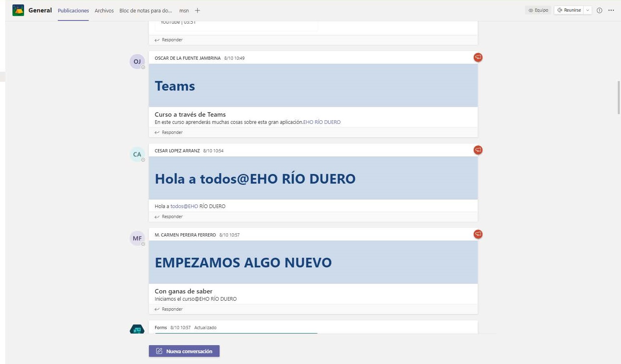The image size is (621, 364).
Task: Click announcement icon on Cesar Lopez's post
Action: point(478,150)
